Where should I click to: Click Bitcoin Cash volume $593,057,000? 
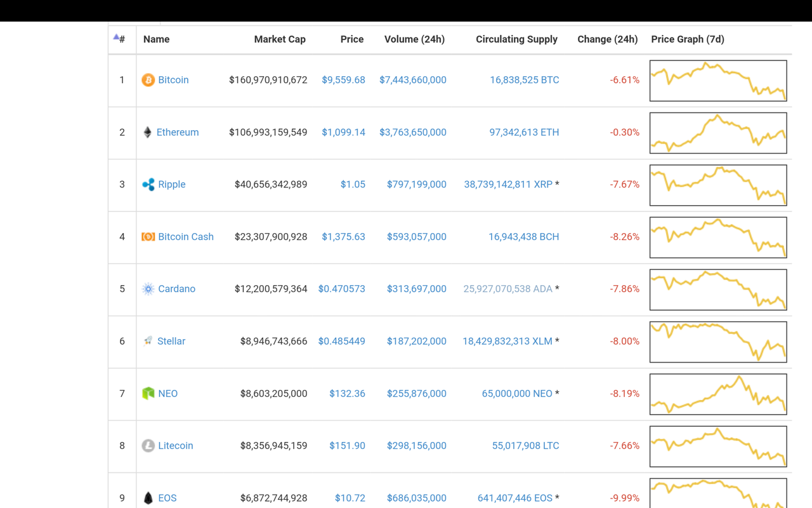pyautogui.click(x=417, y=237)
